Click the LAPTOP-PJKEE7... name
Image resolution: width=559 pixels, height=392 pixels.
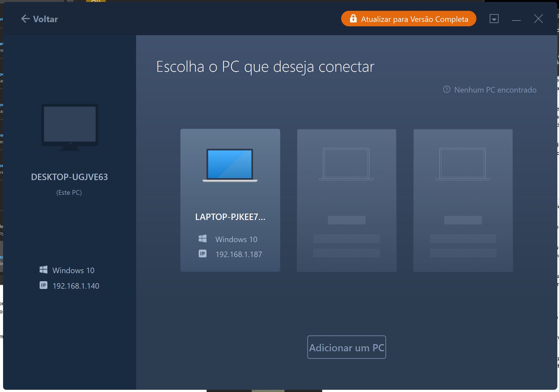(x=230, y=217)
